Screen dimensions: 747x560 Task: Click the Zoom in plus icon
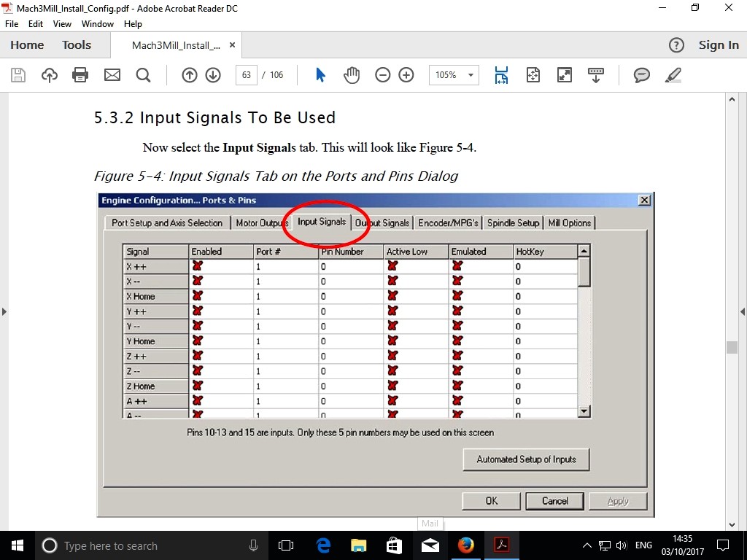(406, 75)
